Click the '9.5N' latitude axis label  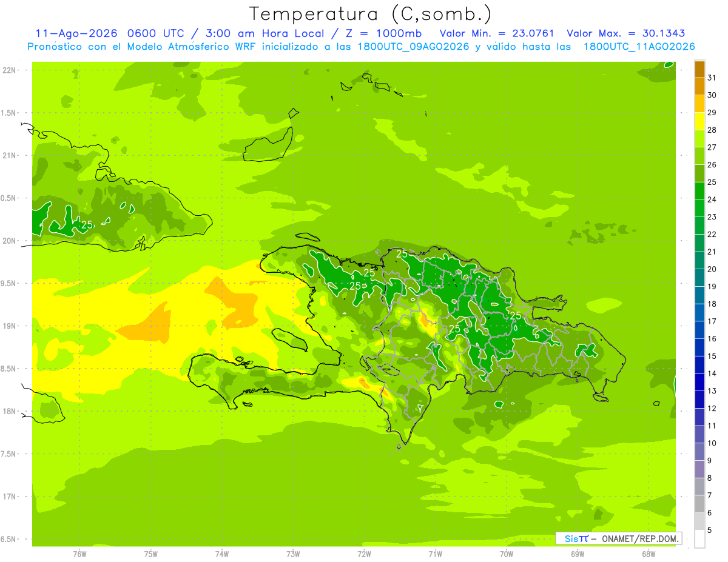8,283
